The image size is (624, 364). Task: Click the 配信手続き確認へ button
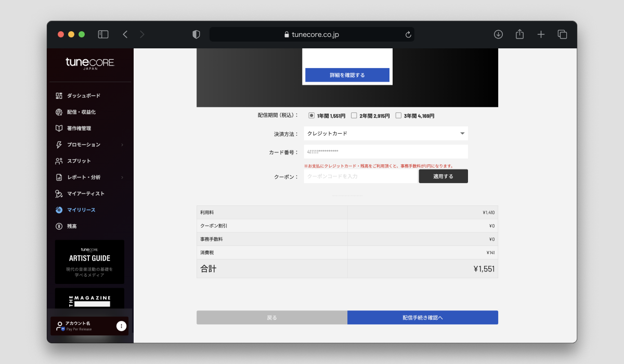coord(423,318)
